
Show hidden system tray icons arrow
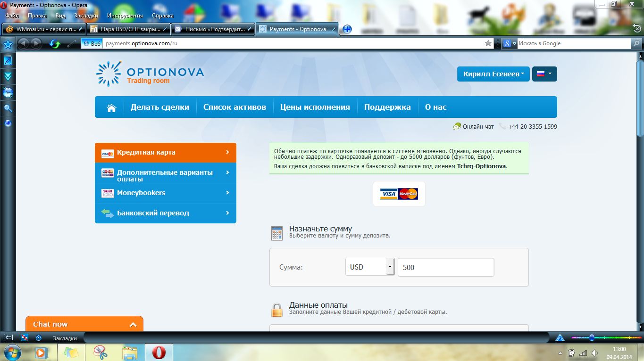click(561, 353)
